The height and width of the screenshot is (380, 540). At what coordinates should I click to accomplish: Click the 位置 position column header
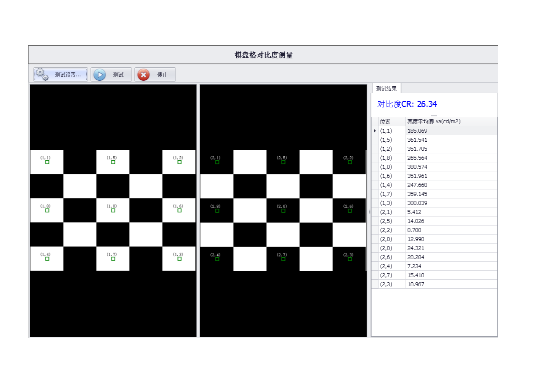point(392,121)
